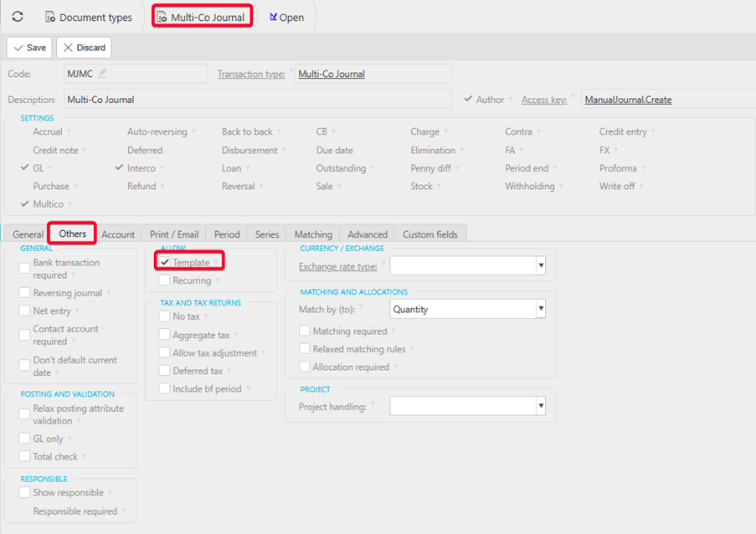Tick Bank transaction required
756x534 pixels.
click(x=24, y=269)
